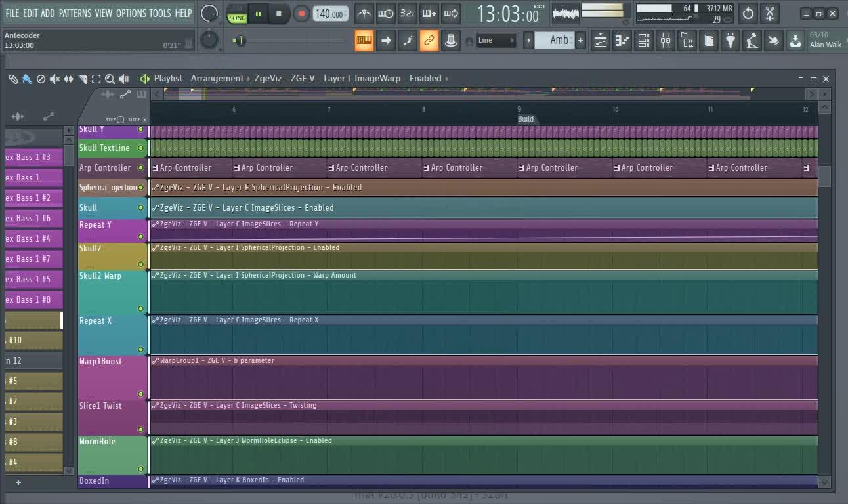The image size is (848, 504).
Task: Select the Delete tool in Playlist toolbar
Action: coord(41,79)
